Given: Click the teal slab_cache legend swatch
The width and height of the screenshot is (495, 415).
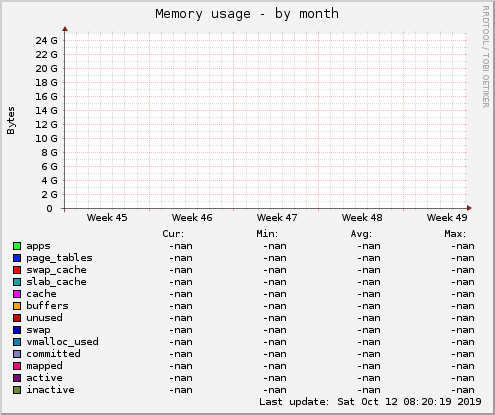Looking at the screenshot, I should pos(17,282).
